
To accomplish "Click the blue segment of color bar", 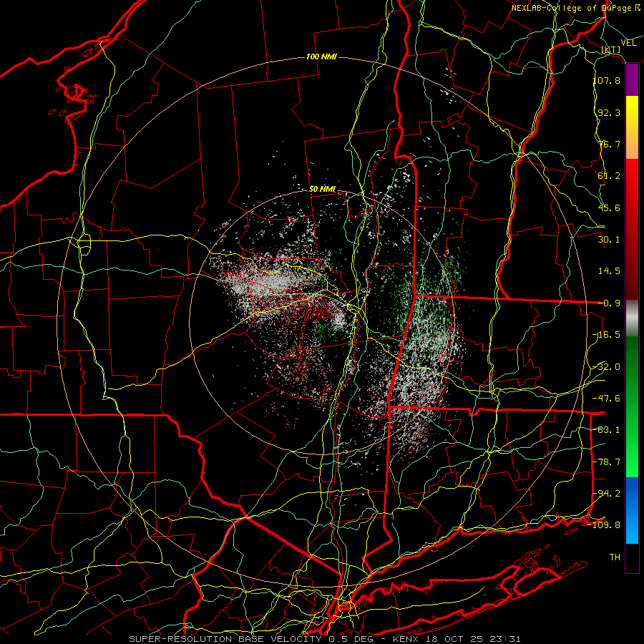I will (632, 510).
